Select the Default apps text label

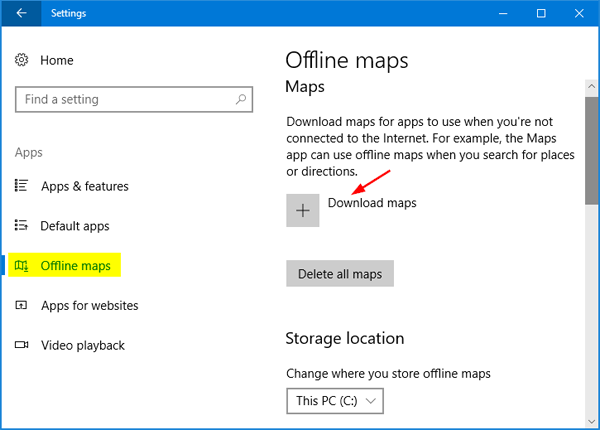click(75, 226)
